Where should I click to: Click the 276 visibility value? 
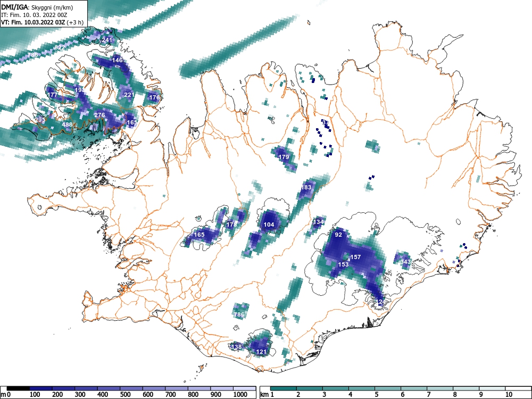(x=99, y=115)
